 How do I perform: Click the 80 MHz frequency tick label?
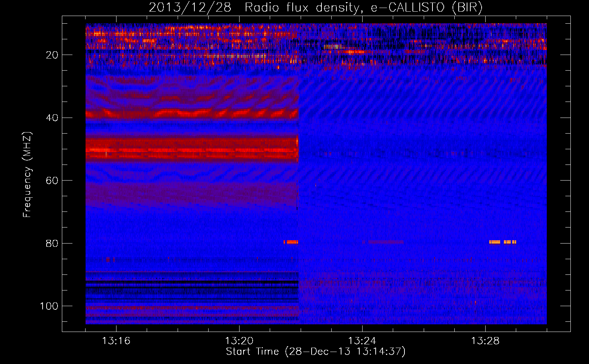click(52, 244)
